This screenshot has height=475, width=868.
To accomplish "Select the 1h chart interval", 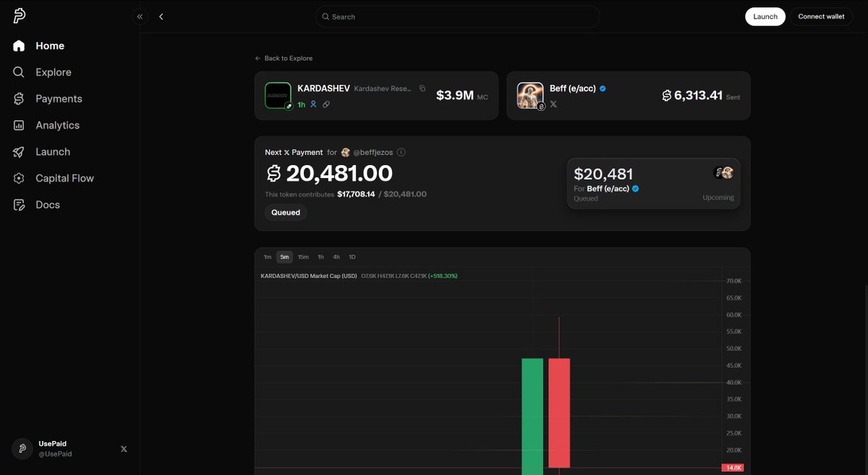I will pos(320,257).
